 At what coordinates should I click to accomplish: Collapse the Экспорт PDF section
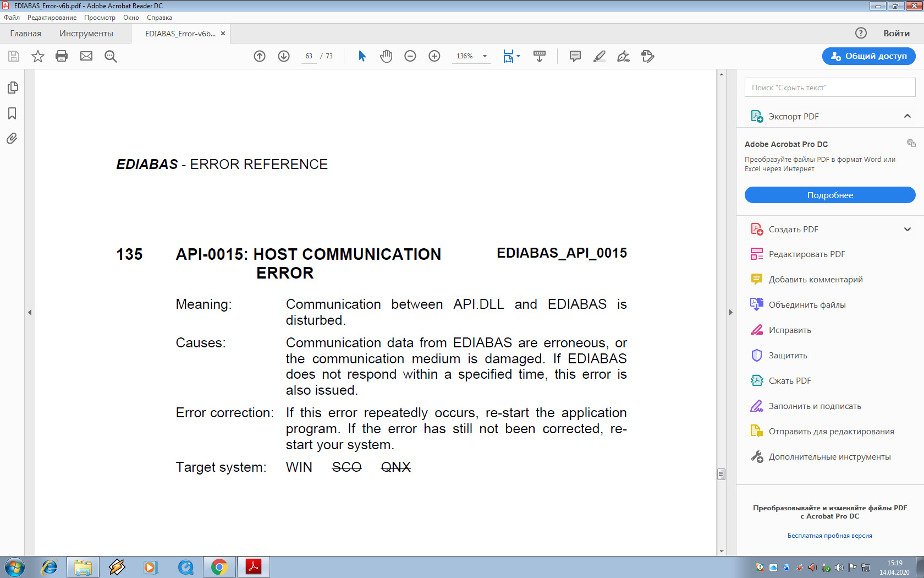point(907,116)
